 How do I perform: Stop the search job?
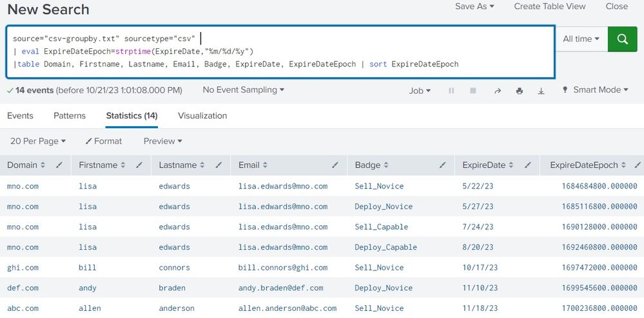(473, 91)
